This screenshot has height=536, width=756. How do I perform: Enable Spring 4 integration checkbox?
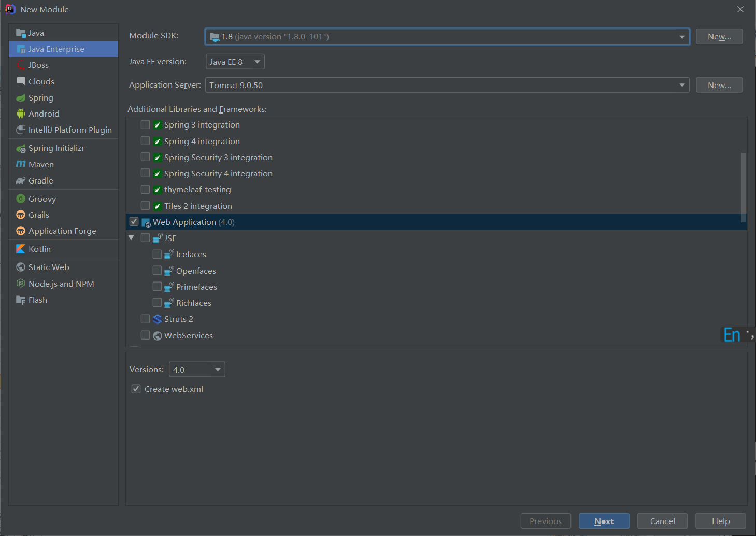pyautogui.click(x=145, y=141)
